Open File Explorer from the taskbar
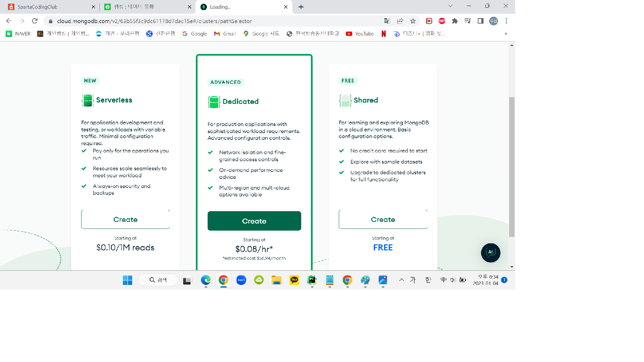Viewport: 644px width, 362px height. click(x=276, y=280)
